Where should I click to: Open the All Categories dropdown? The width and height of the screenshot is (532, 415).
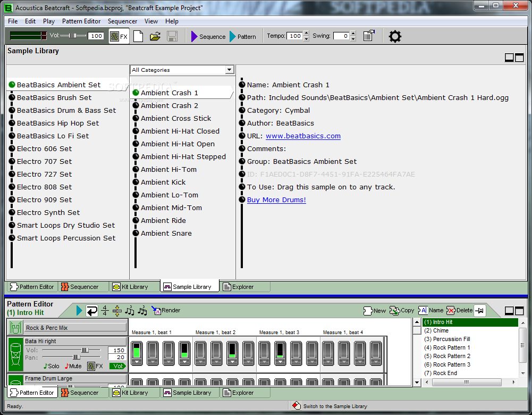point(230,70)
